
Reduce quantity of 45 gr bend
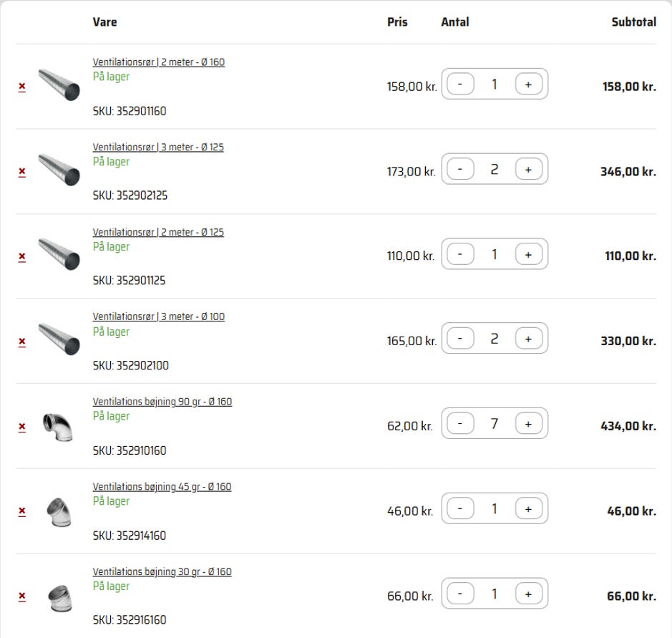(x=460, y=509)
